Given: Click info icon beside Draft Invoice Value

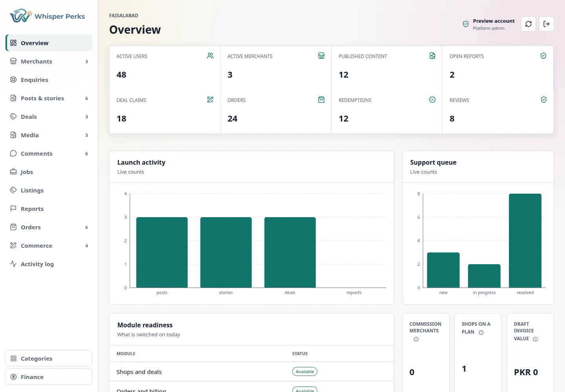Looking at the screenshot, I should [x=536, y=339].
